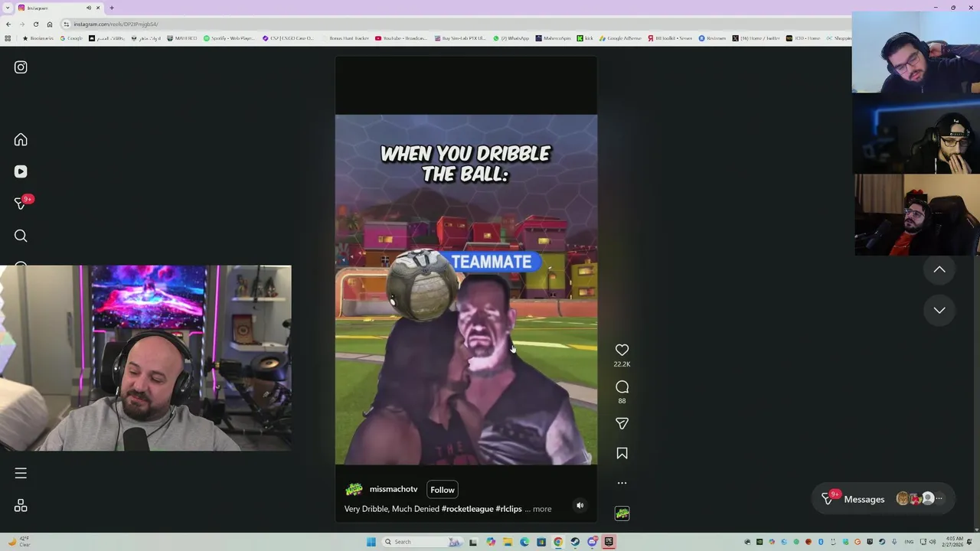This screenshot has width=980, height=551.
Task: Open the missmachotv profile link
Action: pos(394,489)
